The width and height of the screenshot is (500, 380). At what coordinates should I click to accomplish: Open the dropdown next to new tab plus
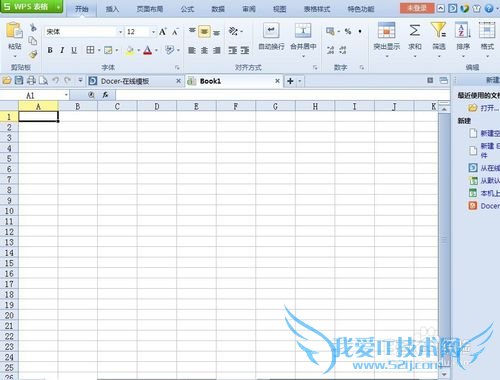pos(300,81)
